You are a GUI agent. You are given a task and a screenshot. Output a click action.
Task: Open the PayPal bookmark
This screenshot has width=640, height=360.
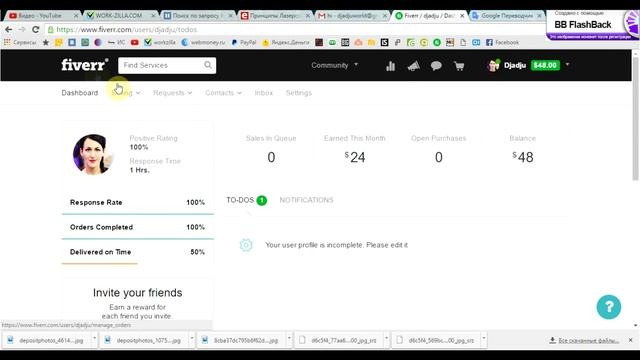pos(244,42)
